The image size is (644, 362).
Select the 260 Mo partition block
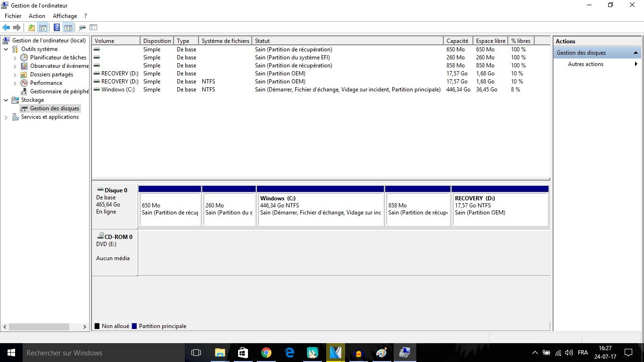[229, 206]
